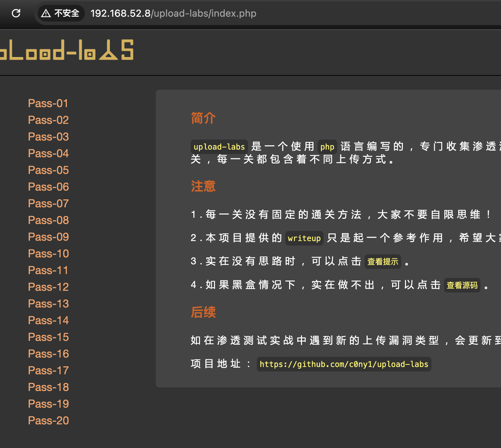Image resolution: width=501 pixels, height=448 pixels.
Task: Go to Pass-05 level
Action: point(48,170)
